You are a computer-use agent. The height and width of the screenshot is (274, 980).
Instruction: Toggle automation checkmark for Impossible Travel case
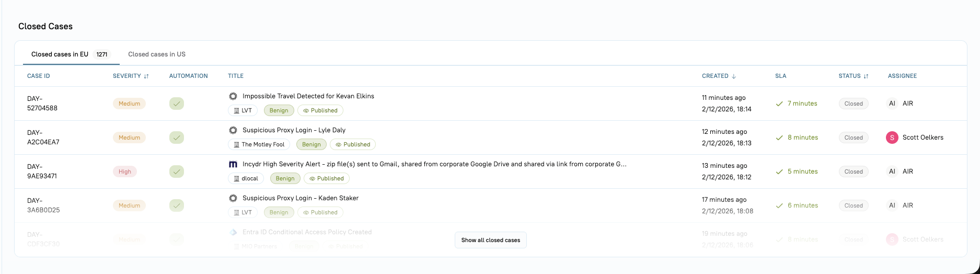click(x=177, y=104)
